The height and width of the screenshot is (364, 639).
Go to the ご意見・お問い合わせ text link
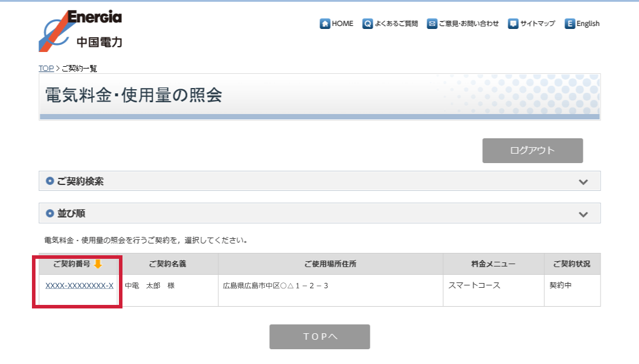469,24
